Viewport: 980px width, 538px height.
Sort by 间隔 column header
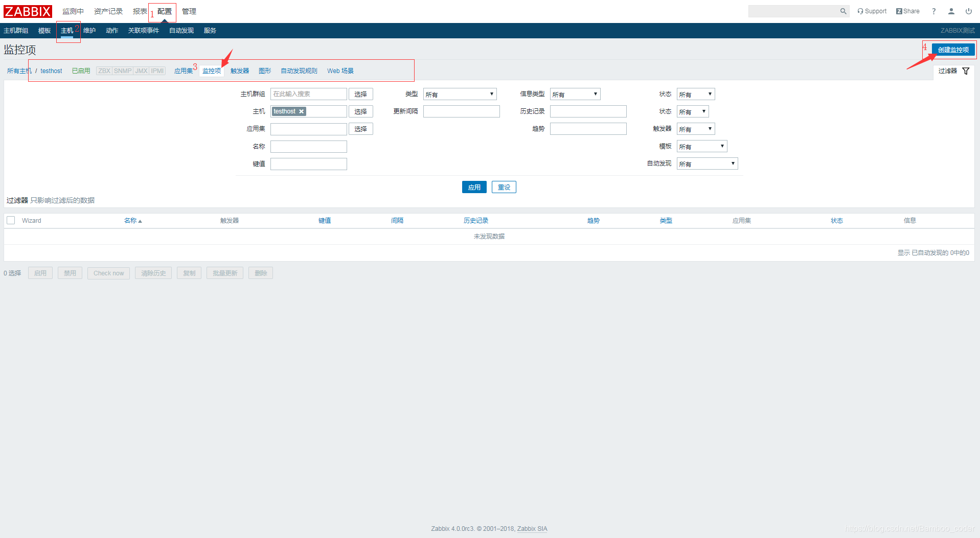pyautogui.click(x=397, y=221)
